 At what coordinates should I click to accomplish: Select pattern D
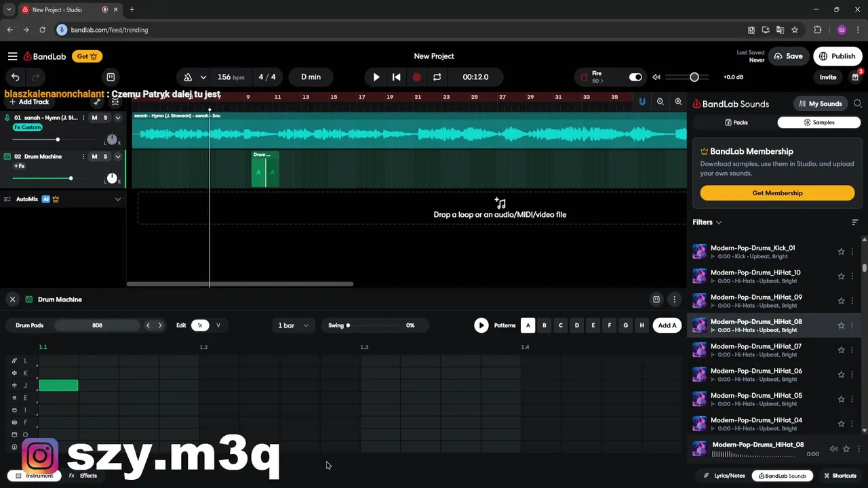click(577, 325)
